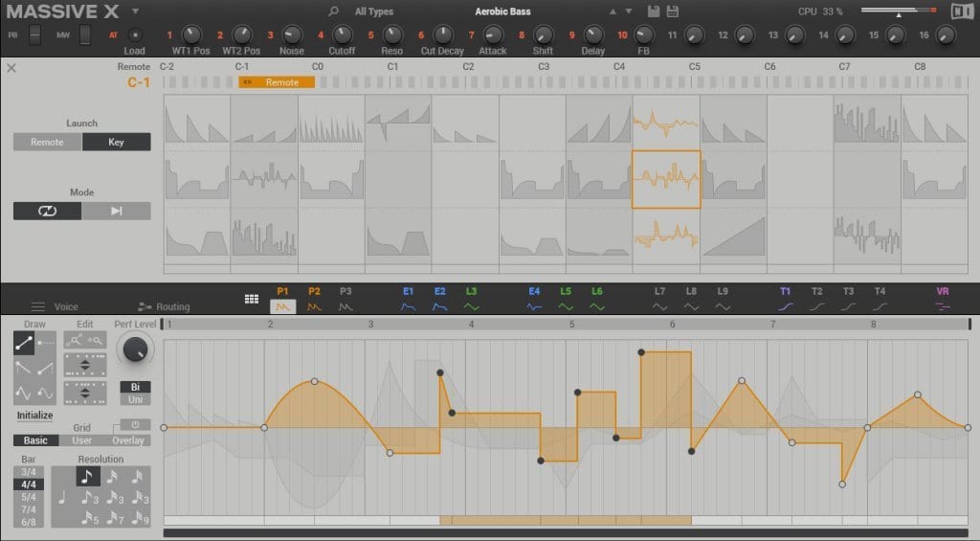Choose septuplet note resolution marked 7

click(x=114, y=518)
